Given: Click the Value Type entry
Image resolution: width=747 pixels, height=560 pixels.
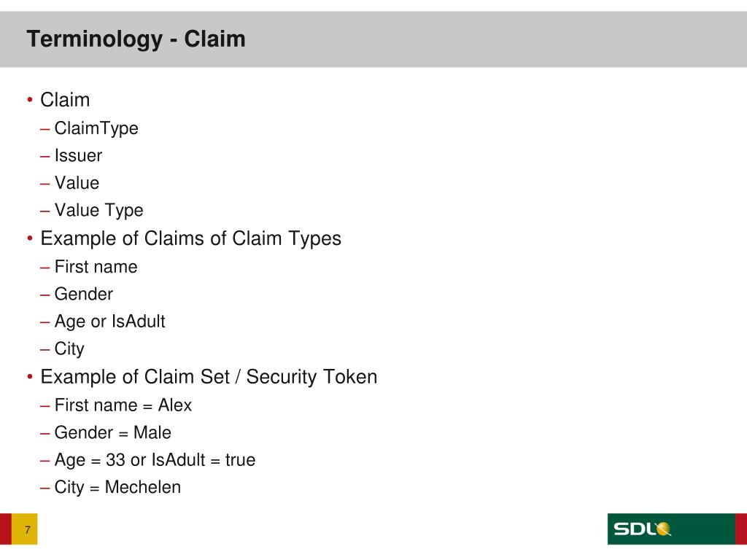Looking at the screenshot, I should (98, 211).
